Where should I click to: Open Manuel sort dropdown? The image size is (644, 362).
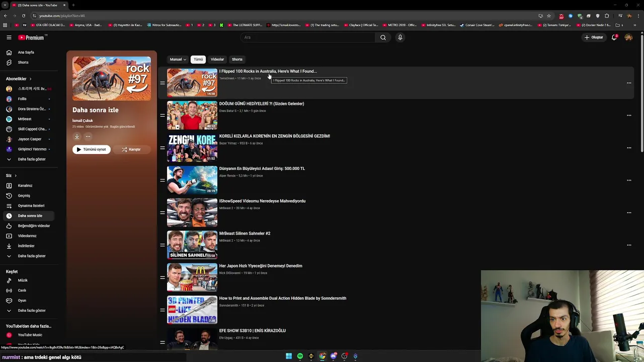tap(178, 59)
